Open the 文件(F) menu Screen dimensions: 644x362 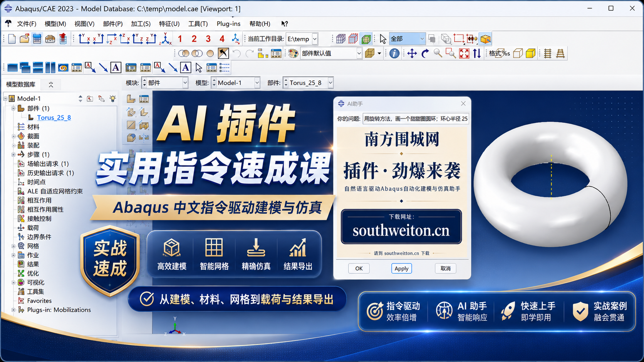(x=27, y=24)
